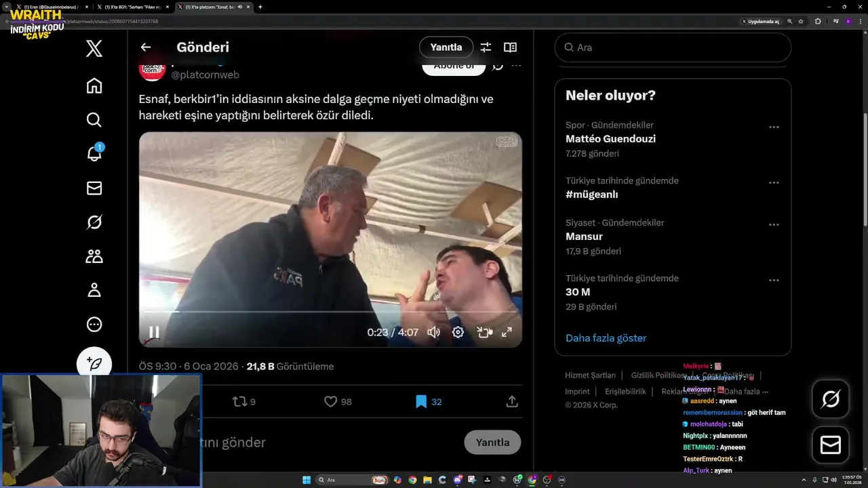
Task: Open video settings gear
Action: pos(458,332)
